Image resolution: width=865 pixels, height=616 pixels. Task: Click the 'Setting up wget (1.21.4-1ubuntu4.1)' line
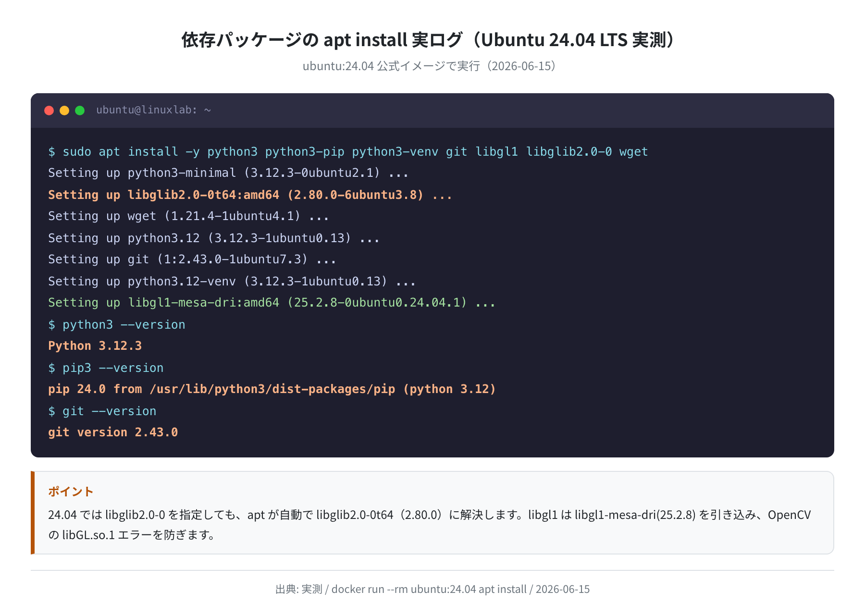pos(188,216)
